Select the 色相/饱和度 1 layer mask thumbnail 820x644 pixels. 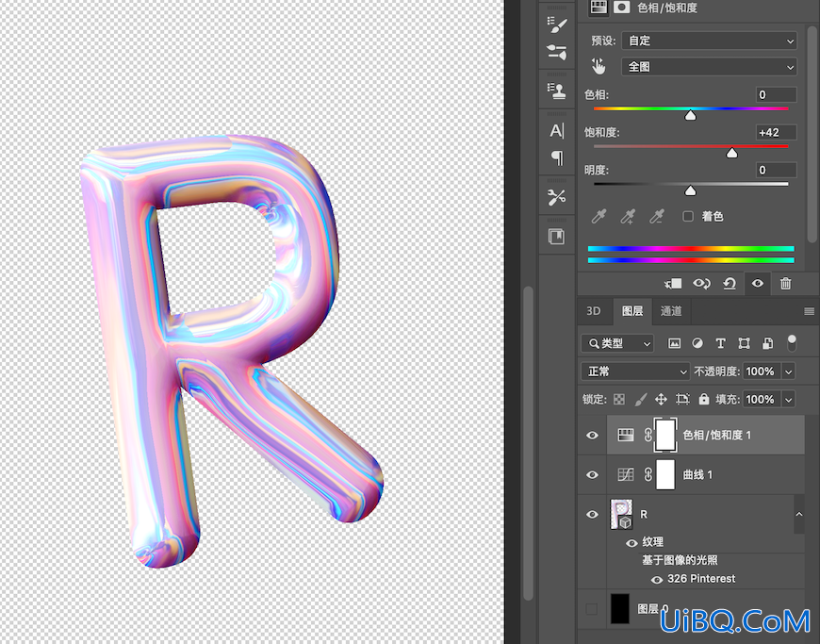click(665, 435)
